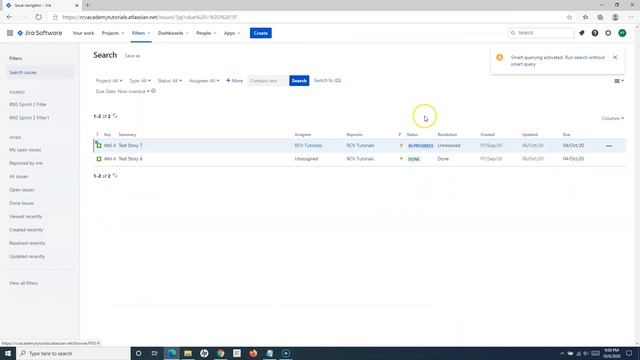The image size is (640, 360).
Task: Click the Jira Software logo
Action: pos(40,33)
